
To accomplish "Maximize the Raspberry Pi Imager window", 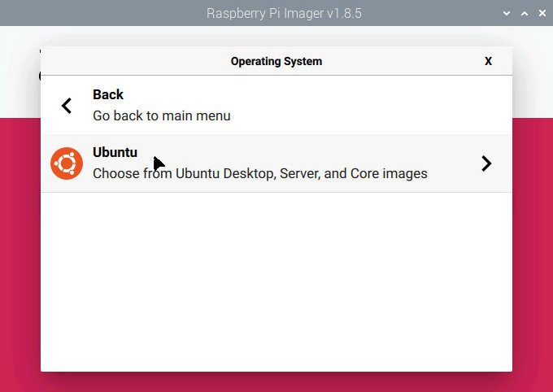I will (x=525, y=13).
